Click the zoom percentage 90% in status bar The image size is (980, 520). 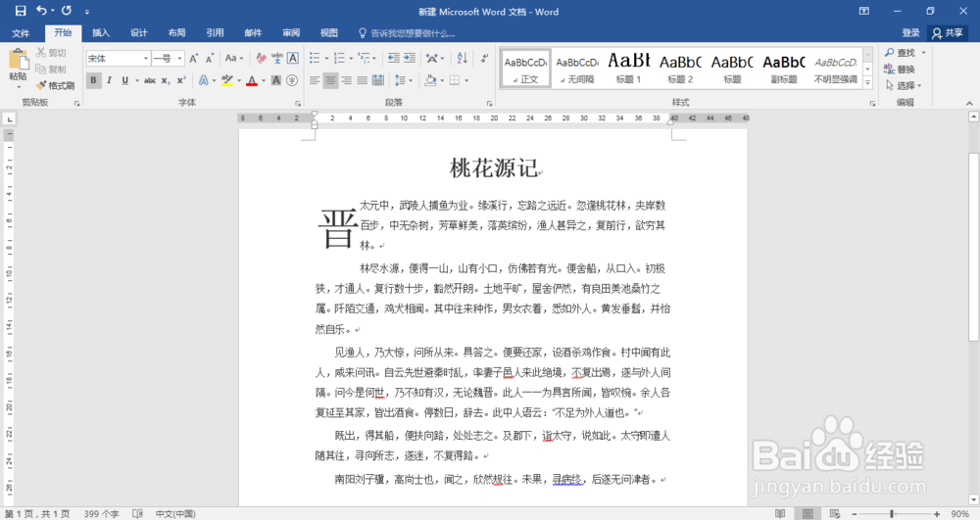[x=959, y=514]
